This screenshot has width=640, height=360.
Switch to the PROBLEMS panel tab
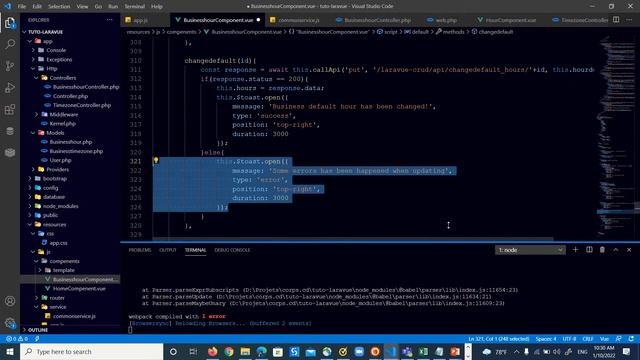[140, 250]
